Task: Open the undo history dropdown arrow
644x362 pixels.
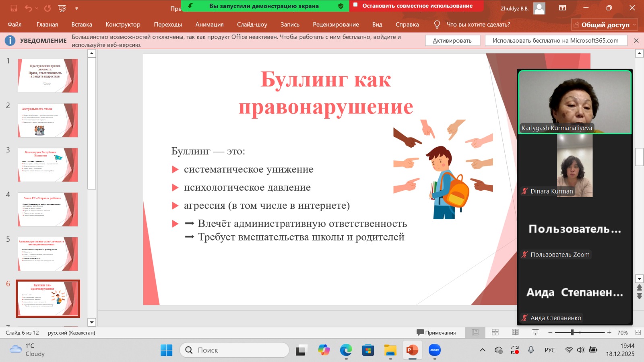Action: click(37, 8)
